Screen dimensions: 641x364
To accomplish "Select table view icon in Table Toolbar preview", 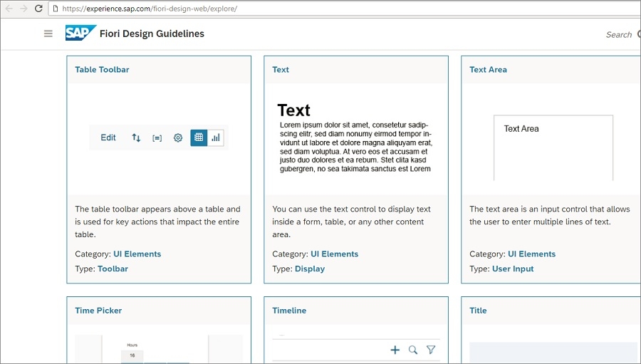I will (199, 137).
